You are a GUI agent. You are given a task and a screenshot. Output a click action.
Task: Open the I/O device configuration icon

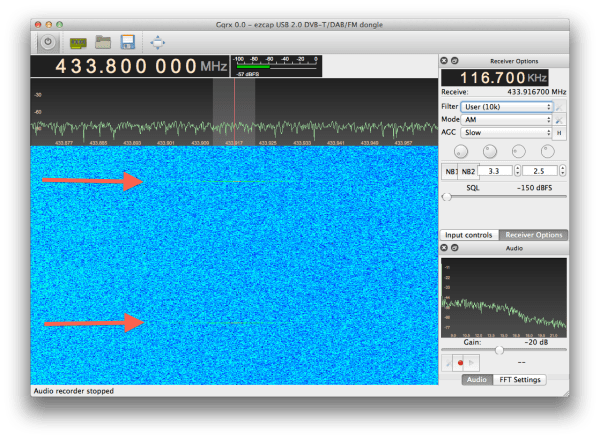pos(77,42)
